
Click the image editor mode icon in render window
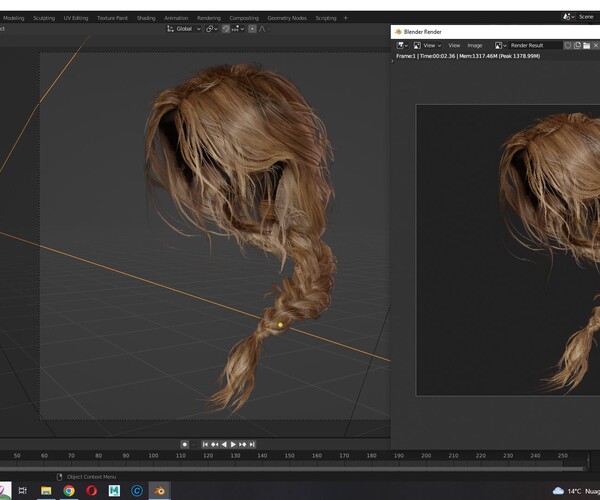click(x=417, y=46)
